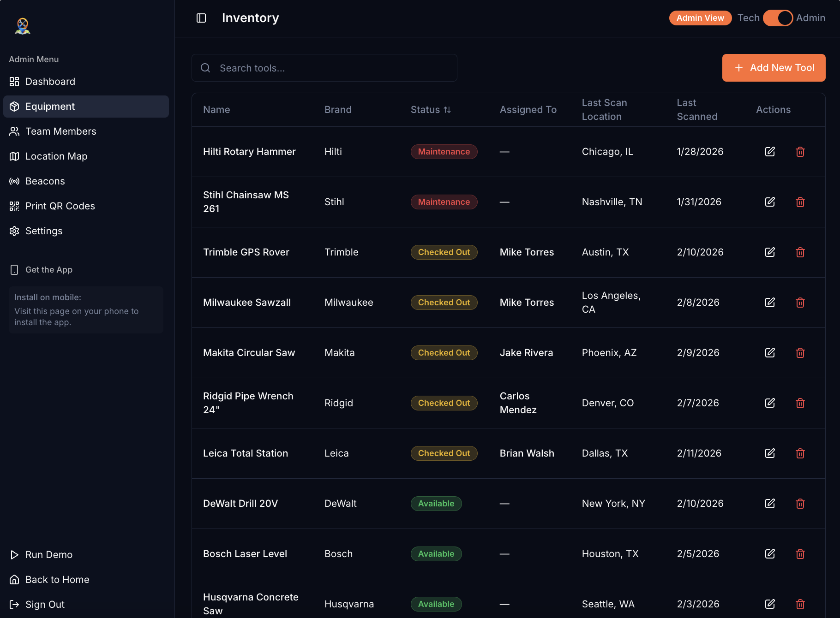Edit the Hilti Rotary Hammer row
Image resolution: width=840 pixels, height=618 pixels.
[x=770, y=152]
